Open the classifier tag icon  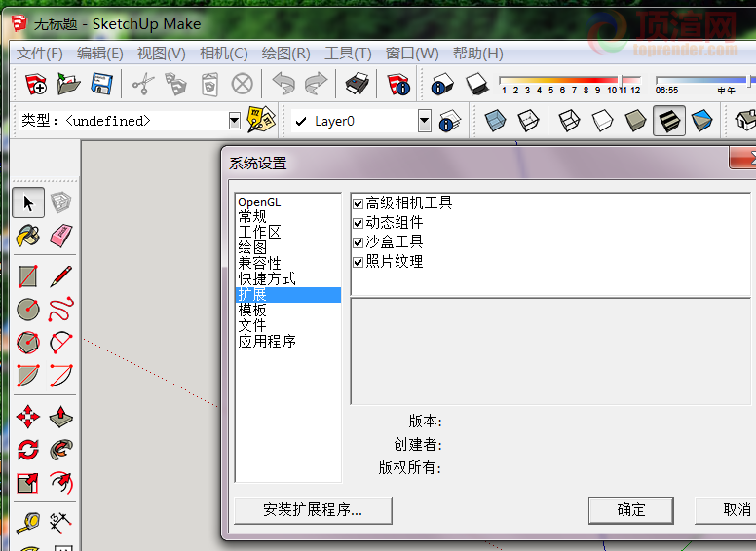point(261,120)
